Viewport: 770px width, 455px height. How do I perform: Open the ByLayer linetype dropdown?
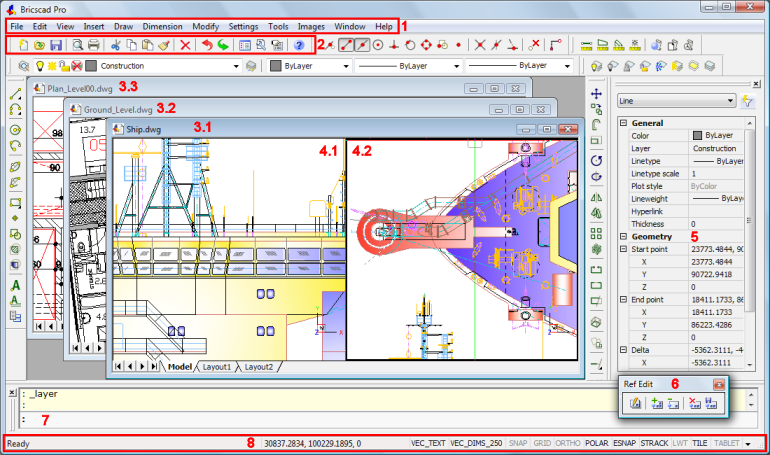(456, 66)
